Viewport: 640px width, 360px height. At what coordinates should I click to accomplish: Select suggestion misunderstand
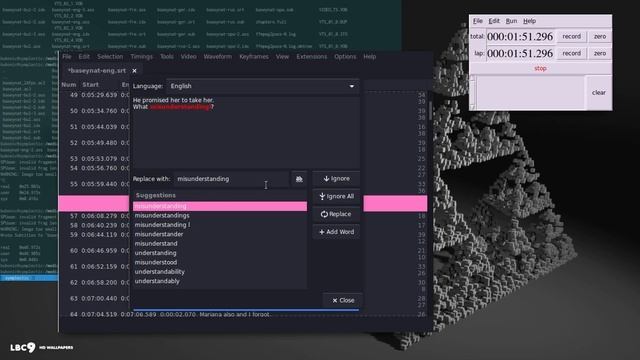(x=220, y=244)
